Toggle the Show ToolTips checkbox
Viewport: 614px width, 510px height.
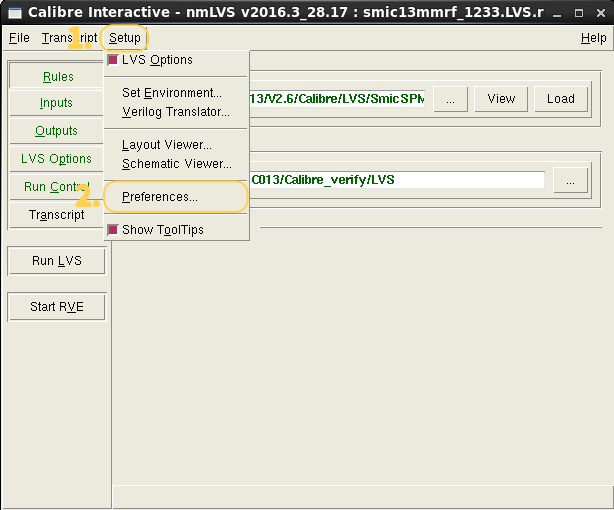113,230
